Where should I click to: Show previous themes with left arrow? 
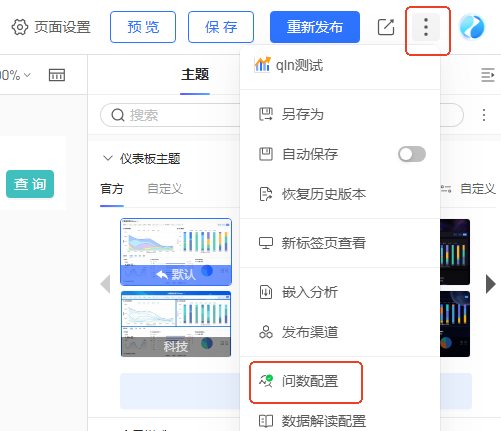(x=106, y=284)
